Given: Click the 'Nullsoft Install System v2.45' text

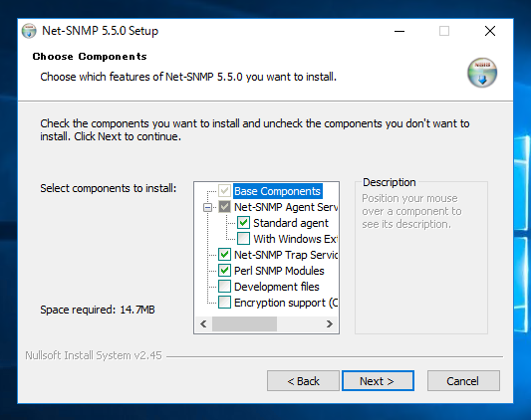Looking at the screenshot, I should coord(94,355).
